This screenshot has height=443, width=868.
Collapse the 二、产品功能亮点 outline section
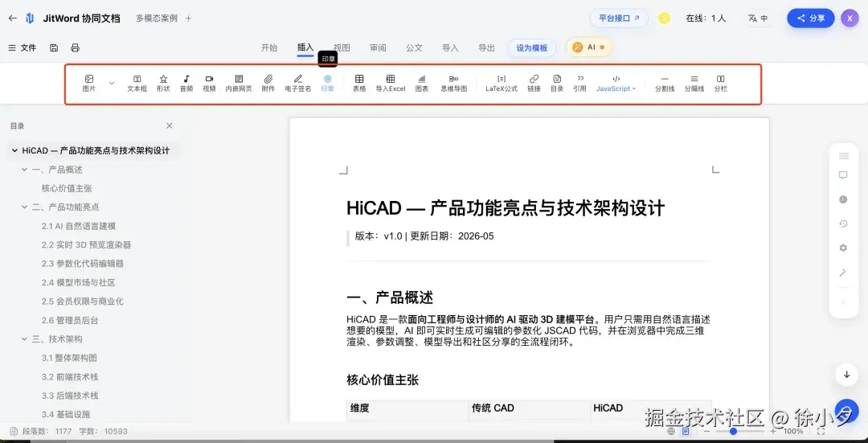point(24,207)
